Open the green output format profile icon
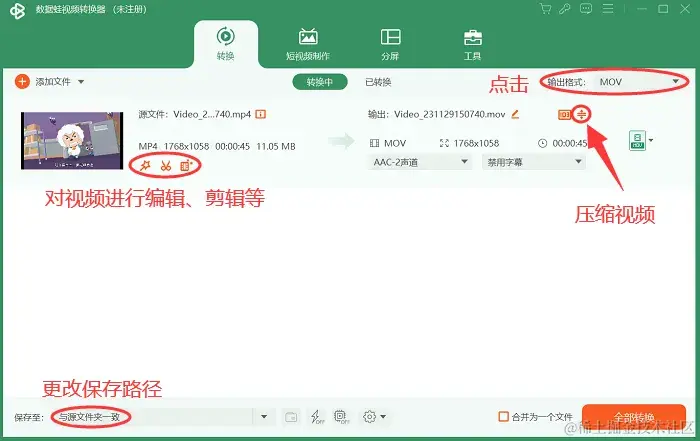The image size is (700, 441). (x=638, y=141)
